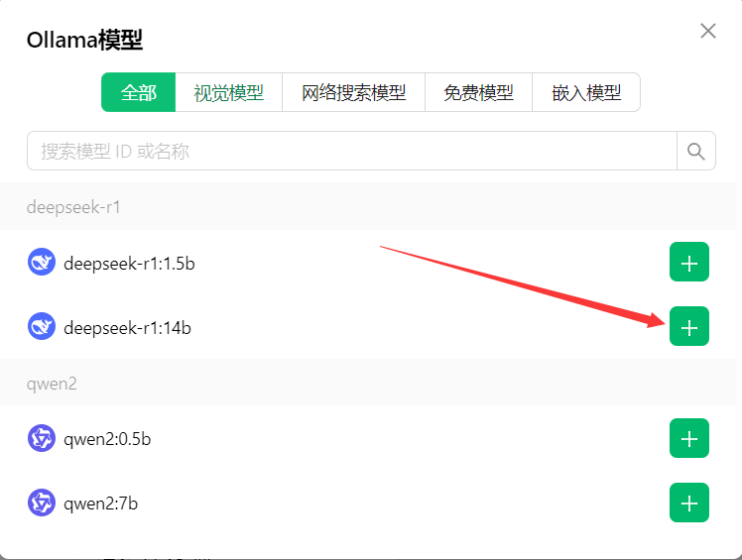
Task: Click the deepseek-r1:14b whale icon
Action: click(42, 326)
